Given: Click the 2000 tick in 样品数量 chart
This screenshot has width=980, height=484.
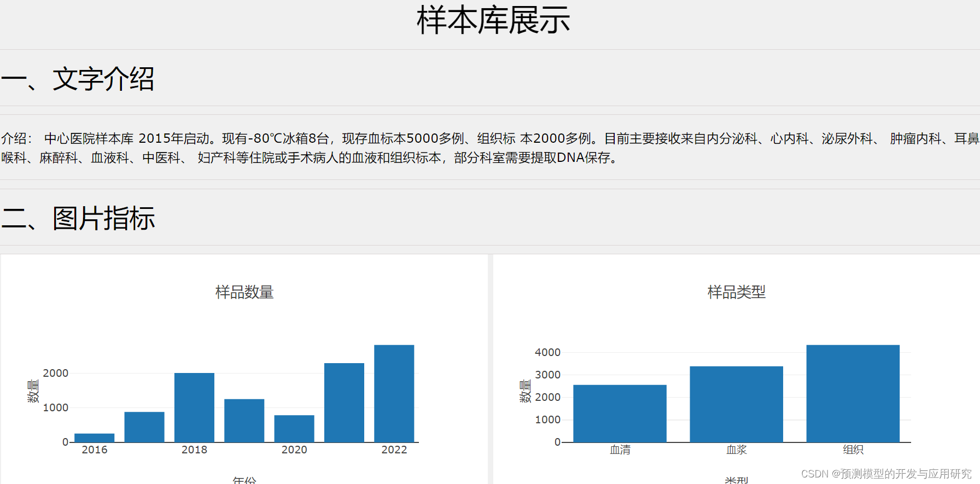Looking at the screenshot, I should click(x=55, y=373).
